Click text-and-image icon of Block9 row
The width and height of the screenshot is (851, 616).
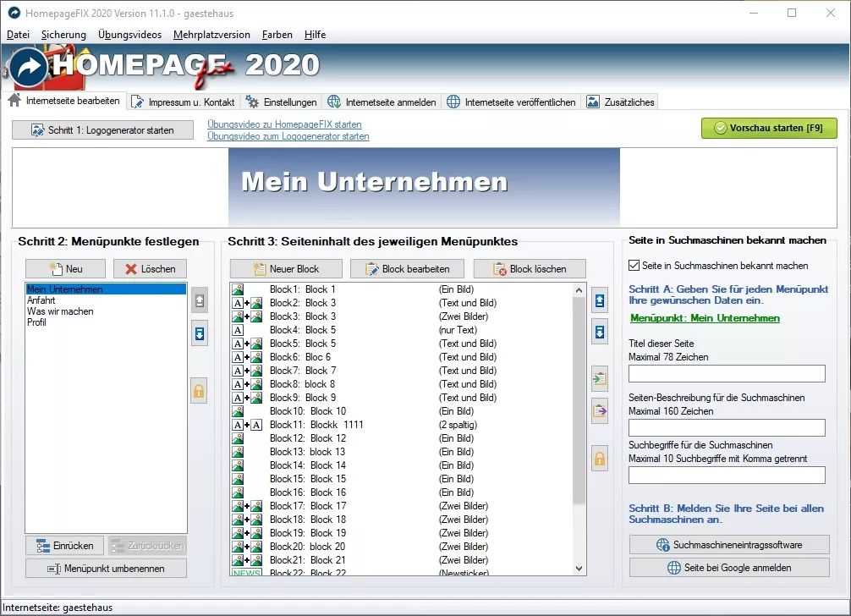[x=247, y=398]
